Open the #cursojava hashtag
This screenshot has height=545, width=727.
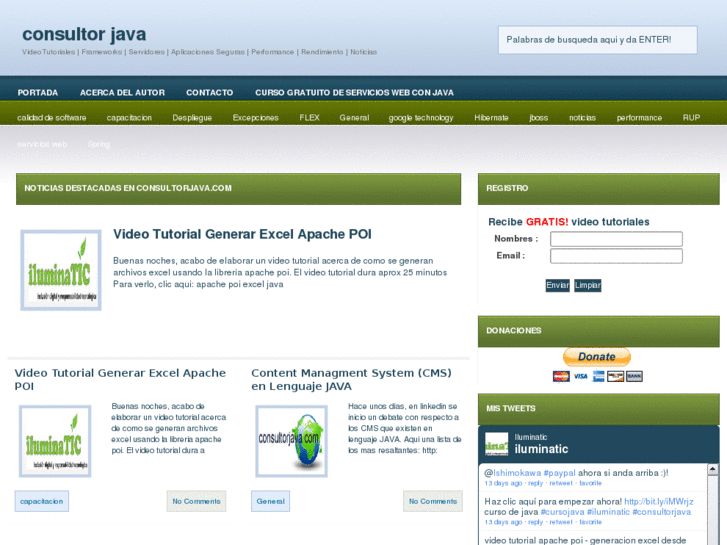tap(562, 512)
